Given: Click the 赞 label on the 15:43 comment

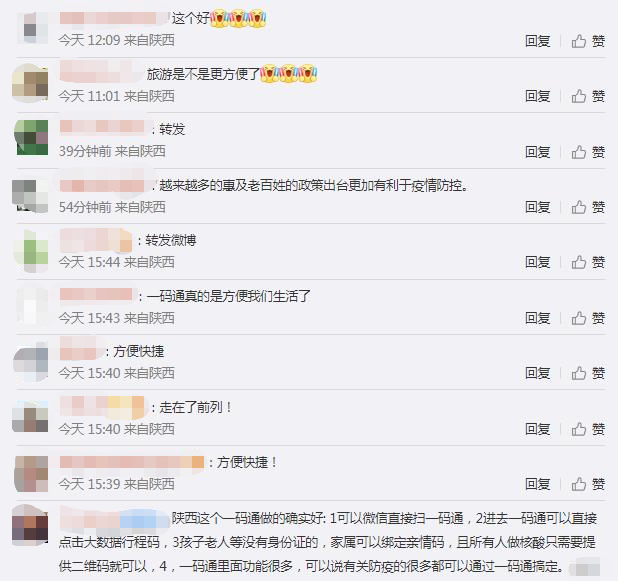Looking at the screenshot, I should click(598, 318).
